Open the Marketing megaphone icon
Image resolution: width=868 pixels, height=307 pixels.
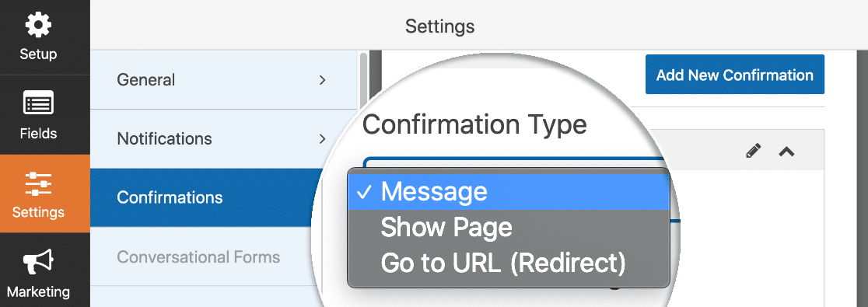38,263
